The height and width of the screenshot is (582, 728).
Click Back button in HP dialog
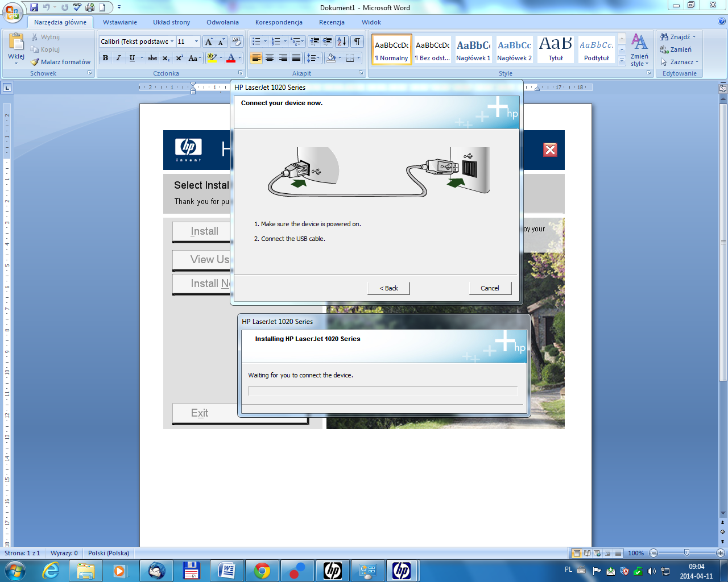pyautogui.click(x=388, y=288)
